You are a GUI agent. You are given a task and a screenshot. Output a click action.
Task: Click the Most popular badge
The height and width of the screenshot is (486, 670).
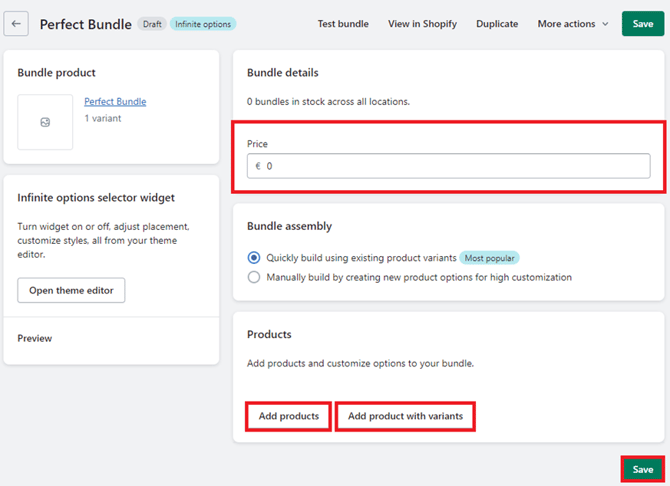pyautogui.click(x=490, y=258)
